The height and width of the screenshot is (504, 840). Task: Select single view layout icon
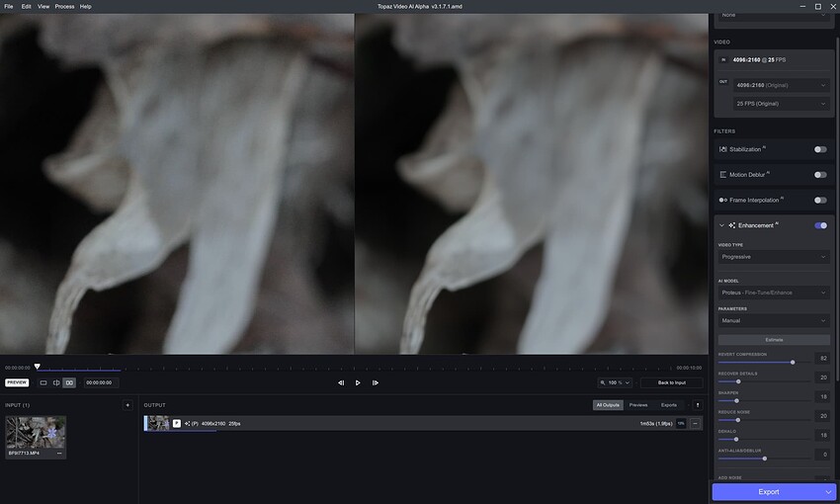(x=43, y=382)
